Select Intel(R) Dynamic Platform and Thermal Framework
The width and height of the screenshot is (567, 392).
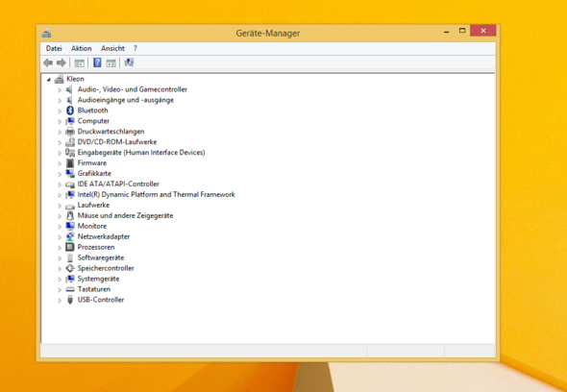click(x=157, y=194)
